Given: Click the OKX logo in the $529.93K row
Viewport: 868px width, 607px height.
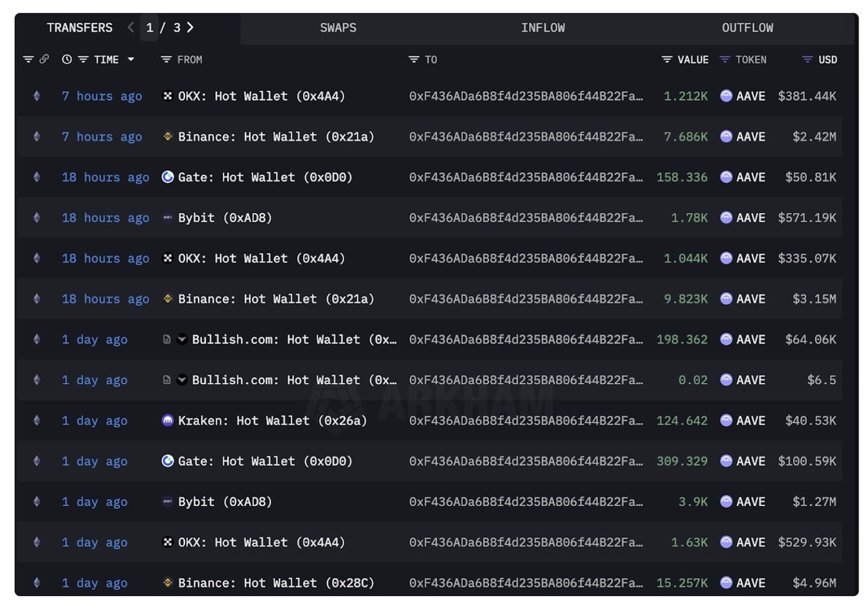Looking at the screenshot, I should click(168, 542).
